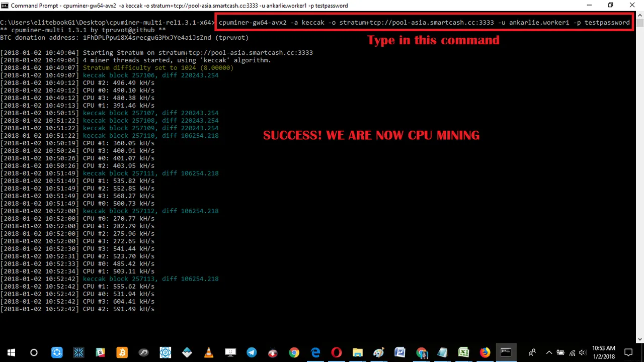The image size is (644, 362).
Task: Launch Paint from the taskbar
Action: click(x=378, y=352)
